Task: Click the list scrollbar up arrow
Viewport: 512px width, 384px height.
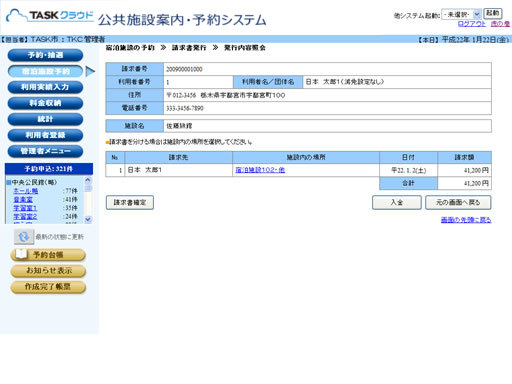Action: 88,180
